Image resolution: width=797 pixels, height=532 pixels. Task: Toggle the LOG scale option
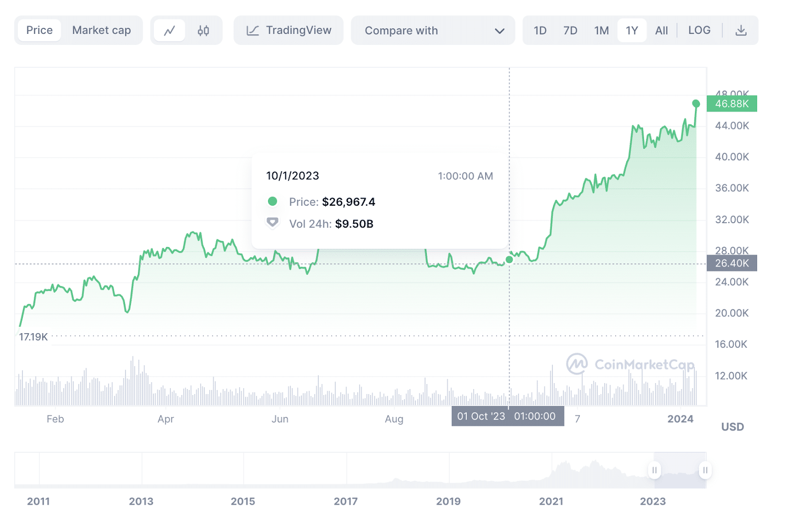click(699, 30)
